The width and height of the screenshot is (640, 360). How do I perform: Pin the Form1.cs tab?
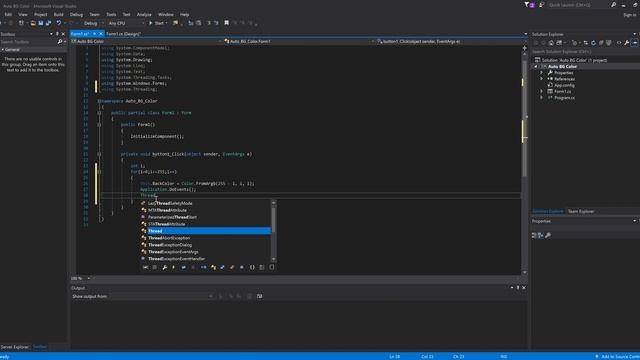(x=94, y=34)
